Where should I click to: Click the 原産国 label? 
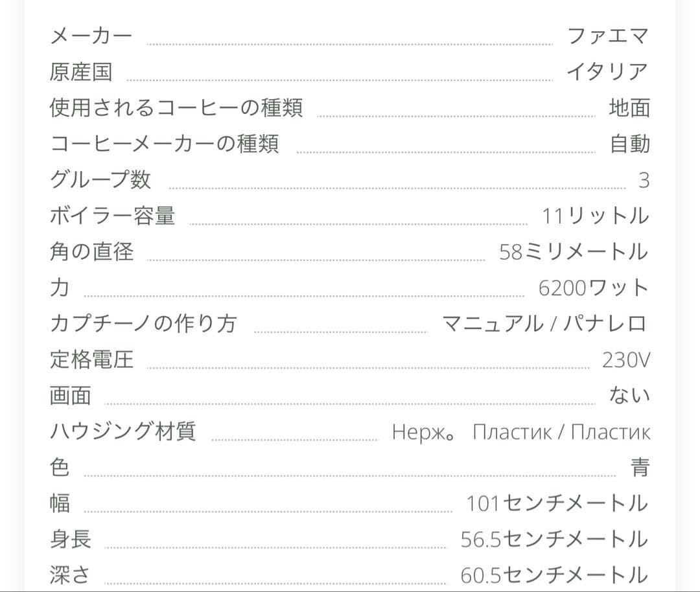81,71
